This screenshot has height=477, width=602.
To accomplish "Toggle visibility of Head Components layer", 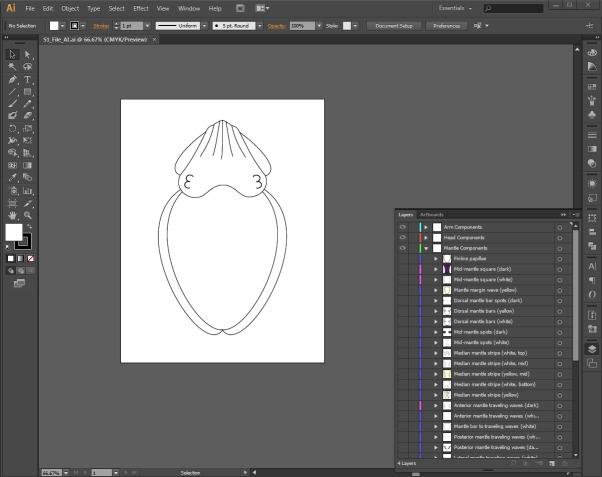I will click(x=403, y=237).
